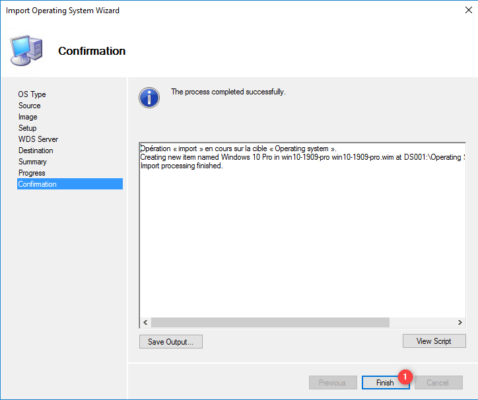Click 'The process completed successfully.' message
The image size is (478, 400).
coord(228,92)
